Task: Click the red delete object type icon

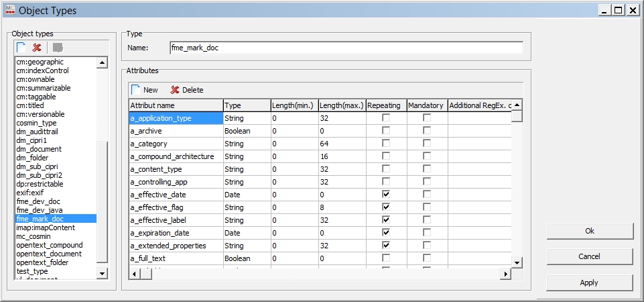Action: pyautogui.click(x=37, y=48)
